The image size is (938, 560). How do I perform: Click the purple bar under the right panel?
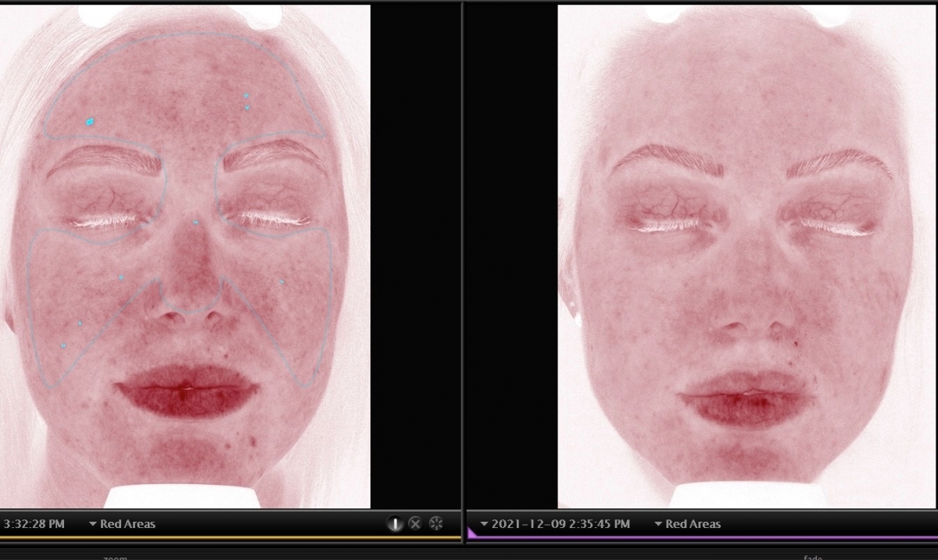coord(703,537)
